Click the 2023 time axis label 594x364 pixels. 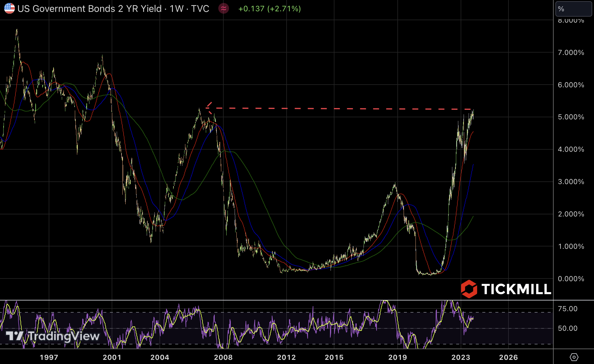pyautogui.click(x=461, y=357)
